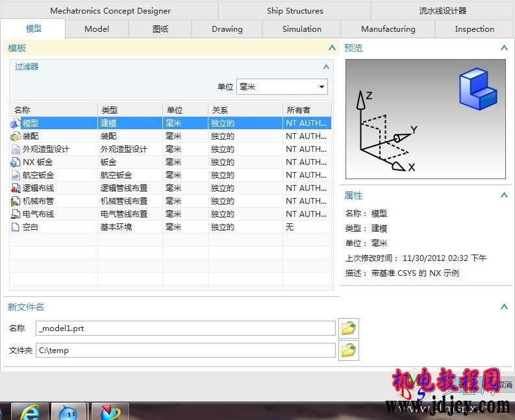Click the 航空钣金 row icon
This screenshot has width=515, height=420.
16,175
